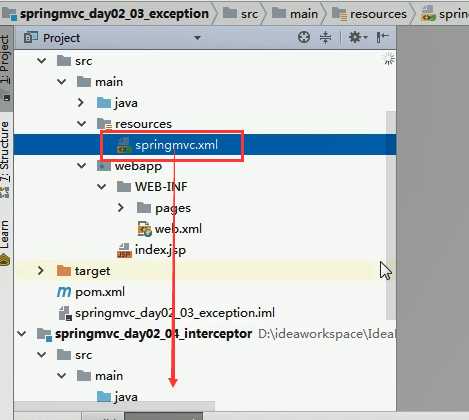The height and width of the screenshot is (420, 469).
Task: Click the WEB-INF folder icon
Action: 124,187
